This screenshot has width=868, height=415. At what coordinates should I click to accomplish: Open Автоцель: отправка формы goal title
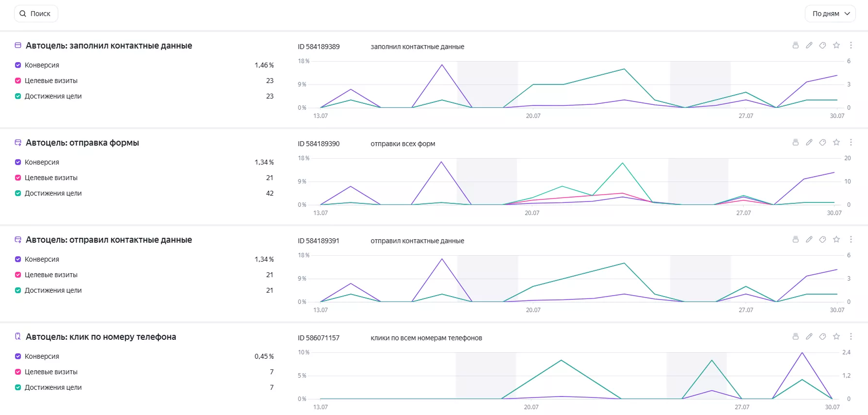pos(82,143)
